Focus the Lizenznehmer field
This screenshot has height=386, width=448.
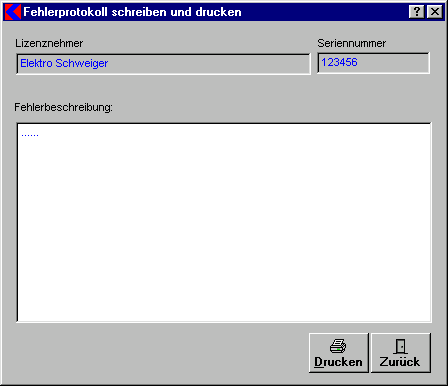click(x=163, y=63)
